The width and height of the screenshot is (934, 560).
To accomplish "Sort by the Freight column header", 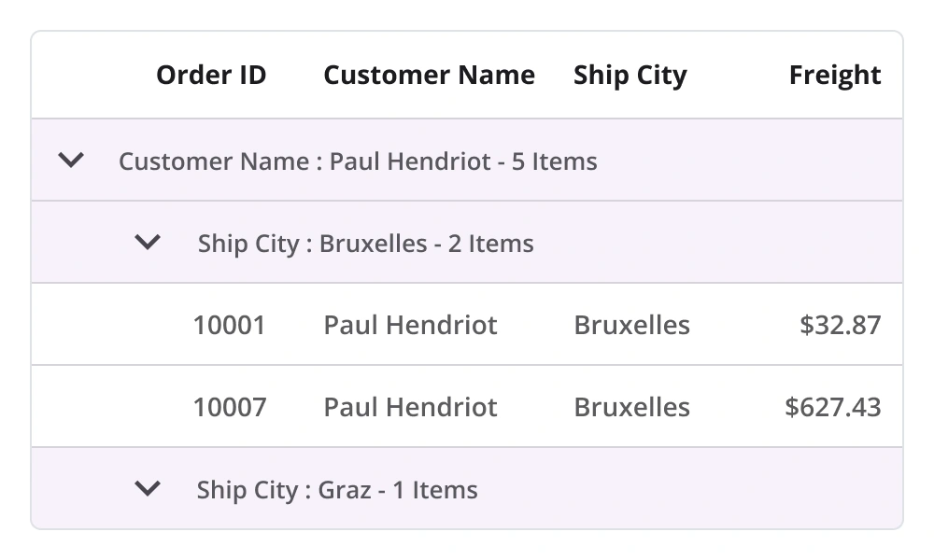I will (834, 75).
